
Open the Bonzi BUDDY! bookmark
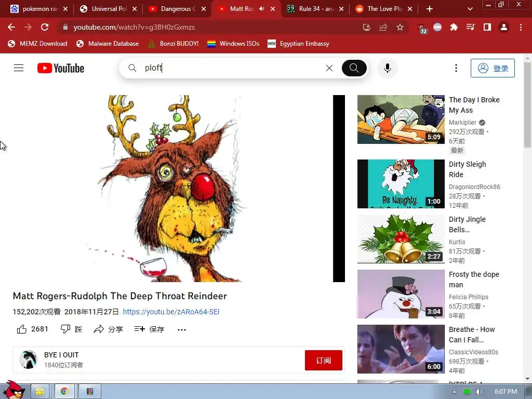[174, 44]
